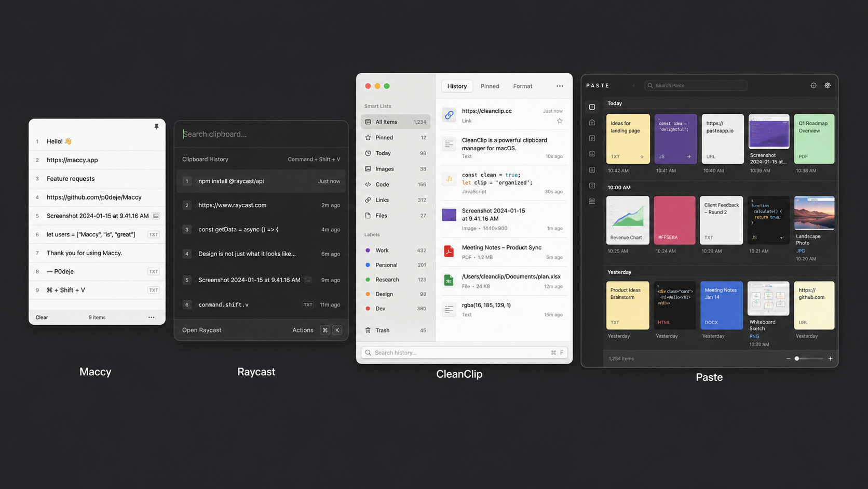Open the Actions menu in Raycast
This screenshot has height=489, width=868.
tap(303, 330)
